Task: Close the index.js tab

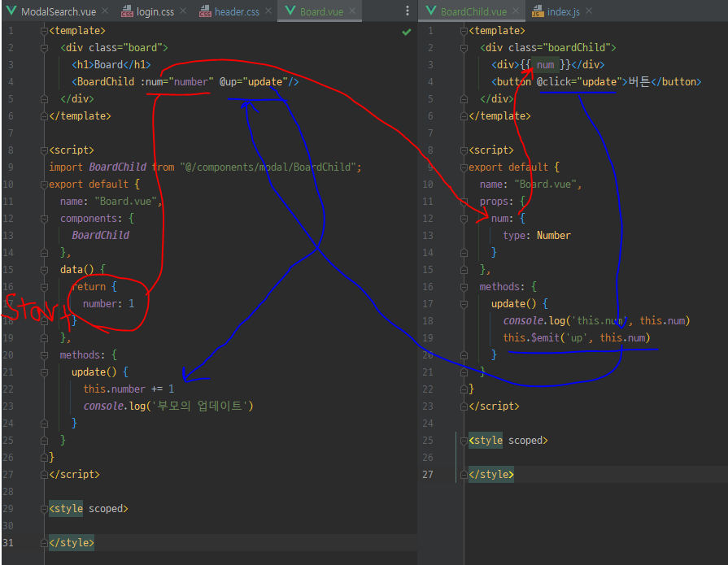Action: click(x=589, y=11)
